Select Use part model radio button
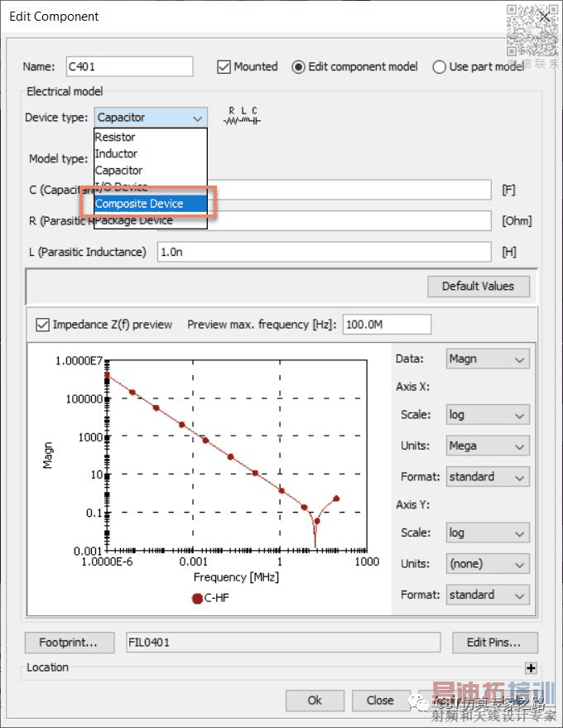The width and height of the screenshot is (563, 728). click(x=439, y=67)
